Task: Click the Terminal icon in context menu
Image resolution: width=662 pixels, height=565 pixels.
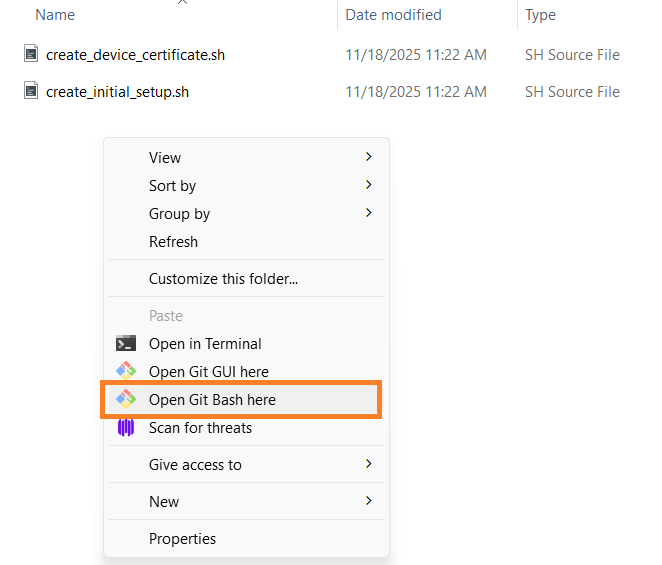Action: [x=126, y=343]
